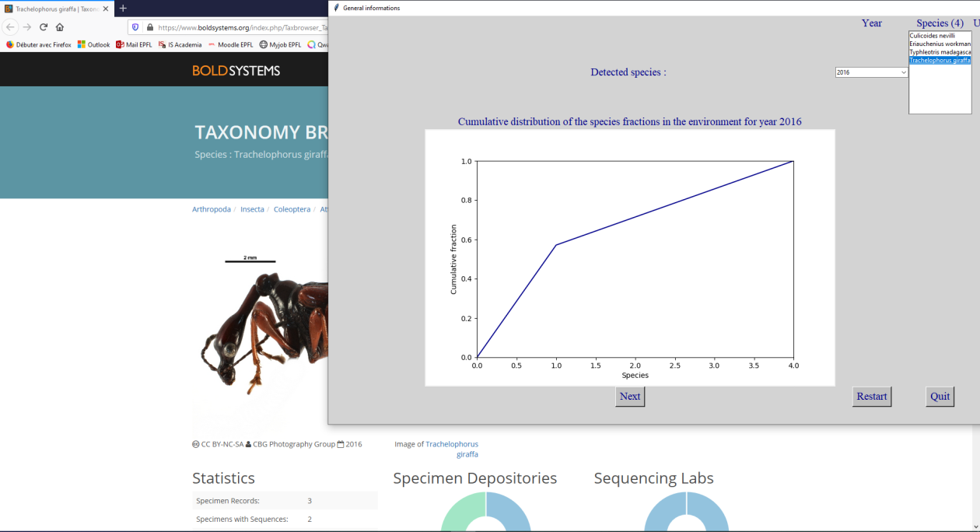Image resolution: width=980 pixels, height=532 pixels.
Task: Click Firefox forward arrow button
Action: click(26, 26)
